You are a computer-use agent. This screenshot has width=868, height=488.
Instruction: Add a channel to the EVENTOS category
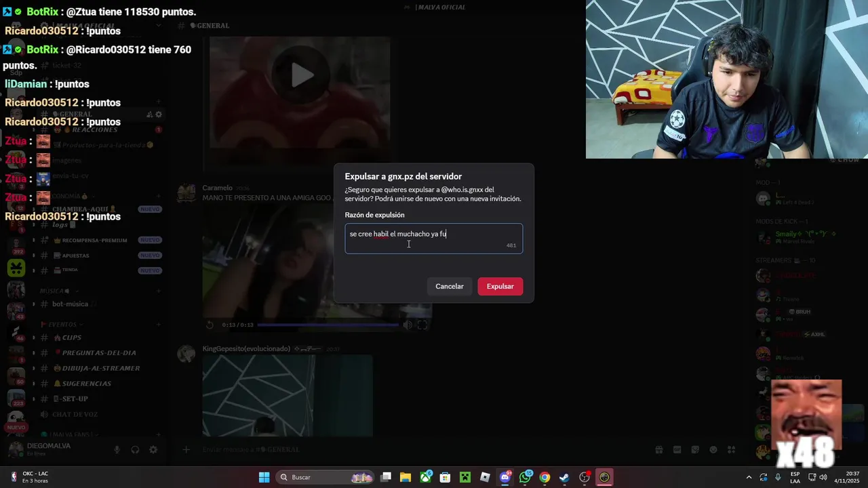coord(158,324)
